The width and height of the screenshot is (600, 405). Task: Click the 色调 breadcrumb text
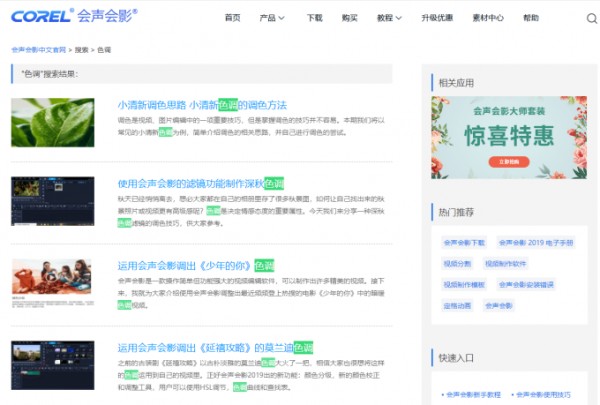pos(104,50)
